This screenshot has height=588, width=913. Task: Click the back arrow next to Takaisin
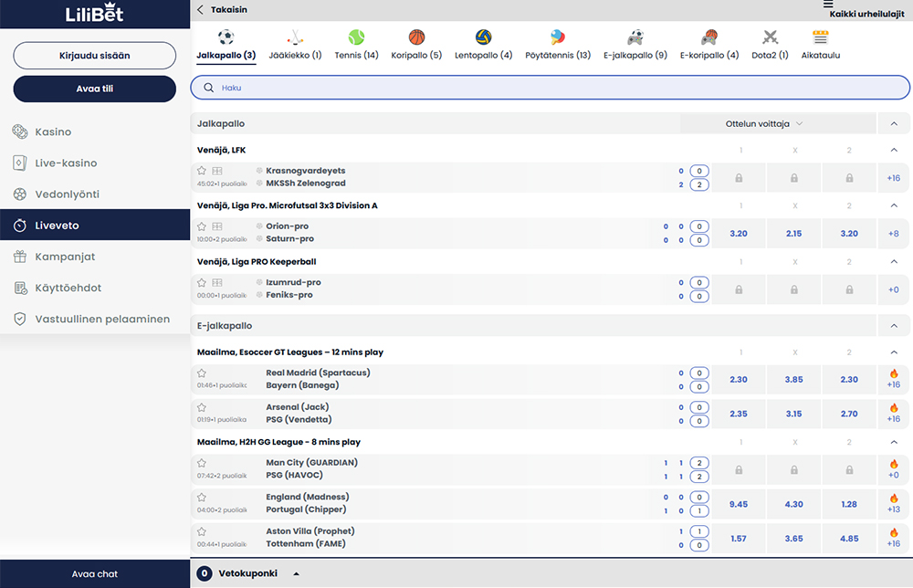(x=200, y=9)
